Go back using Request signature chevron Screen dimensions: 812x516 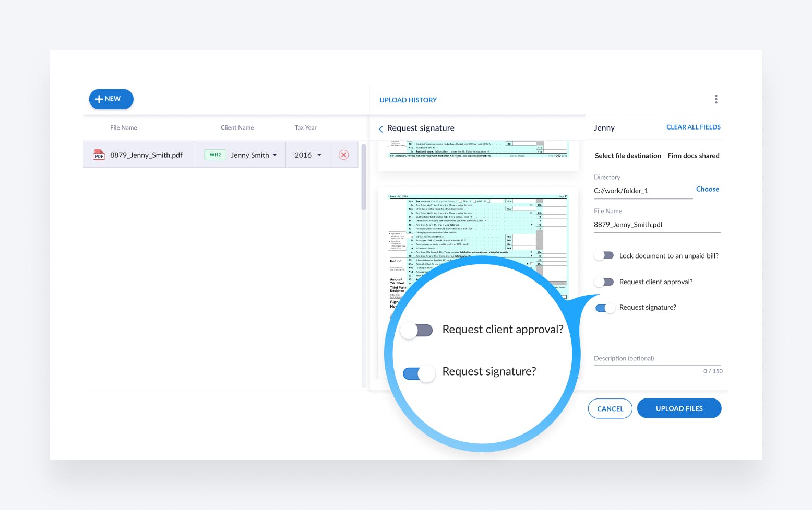[381, 129]
